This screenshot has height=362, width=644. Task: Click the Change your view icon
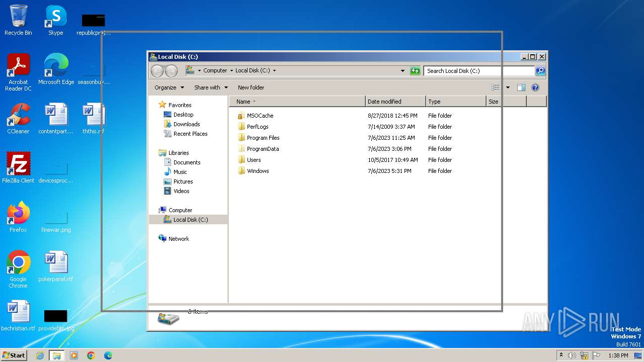(496, 87)
